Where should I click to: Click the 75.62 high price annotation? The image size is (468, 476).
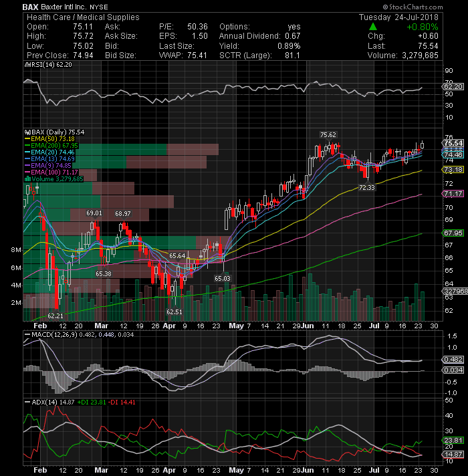point(328,135)
